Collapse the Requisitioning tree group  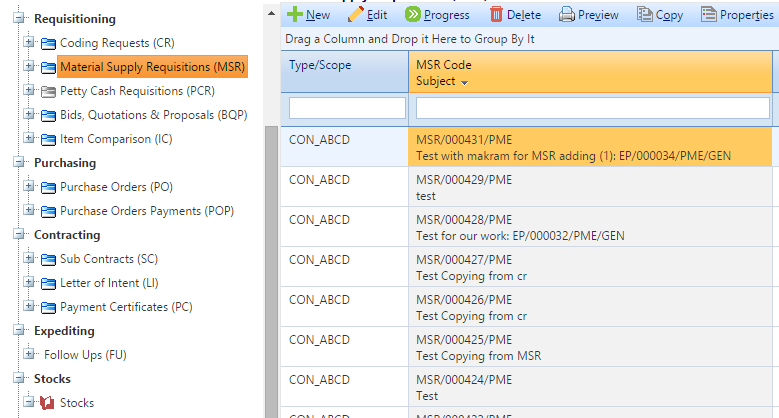19,18
